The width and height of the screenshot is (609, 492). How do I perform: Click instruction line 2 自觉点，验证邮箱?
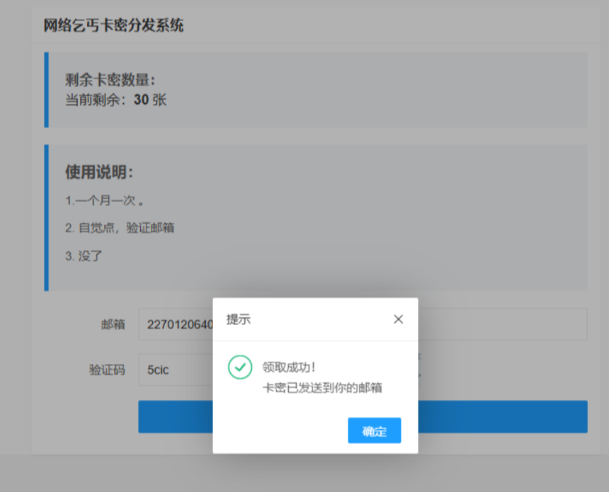120,227
